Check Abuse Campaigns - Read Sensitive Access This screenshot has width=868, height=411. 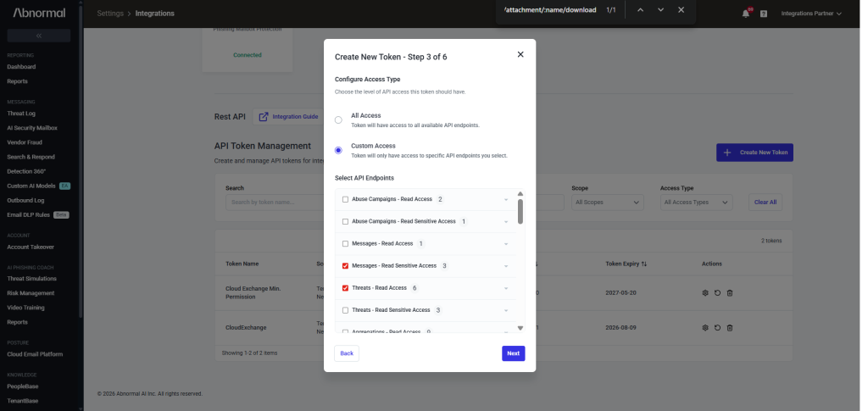point(346,221)
